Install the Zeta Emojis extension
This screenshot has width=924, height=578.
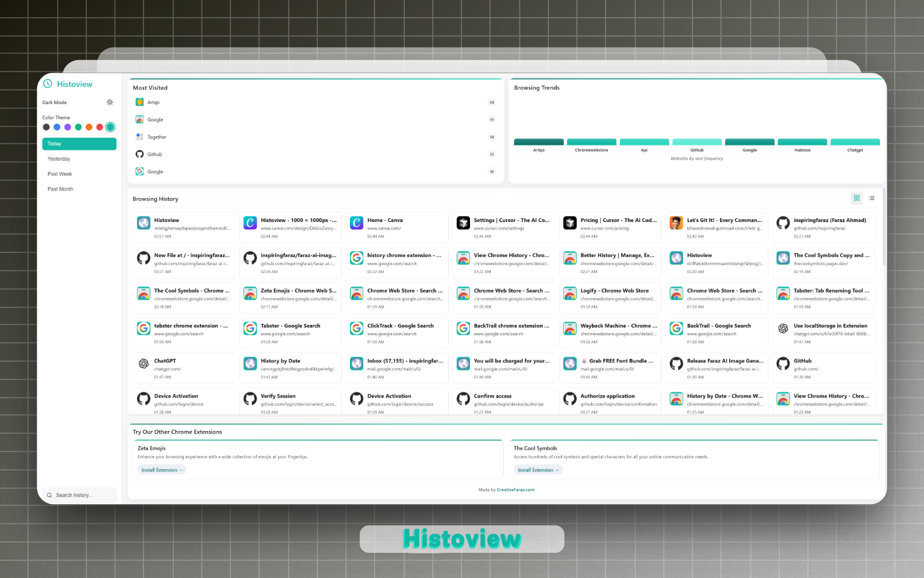point(162,470)
